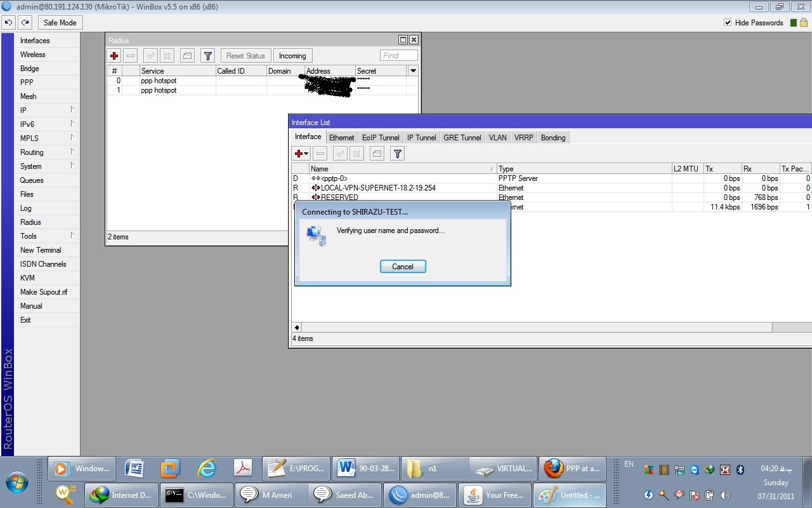Viewport: 812px width, 508px height.
Task: Add a new entry in Radius window
Action: click(114, 56)
